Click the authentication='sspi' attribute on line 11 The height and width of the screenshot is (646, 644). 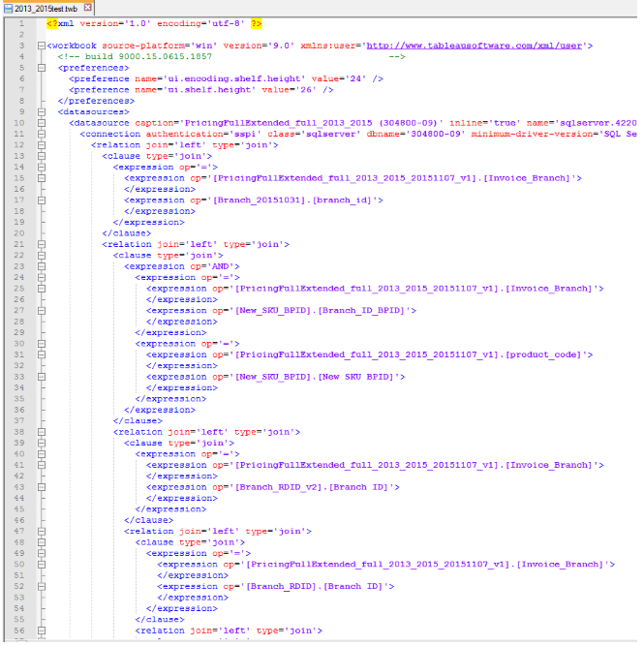point(203,135)
